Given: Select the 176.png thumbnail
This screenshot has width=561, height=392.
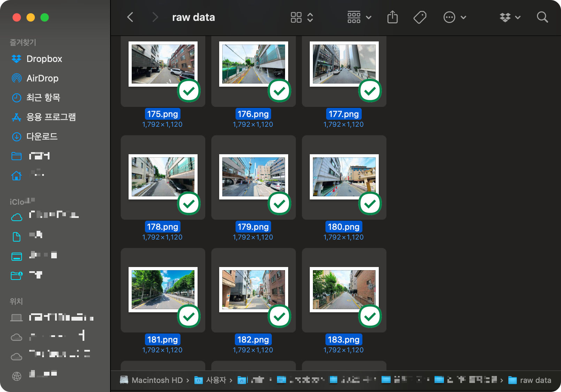Looking at the screenshot, I should tap(253, 64).
